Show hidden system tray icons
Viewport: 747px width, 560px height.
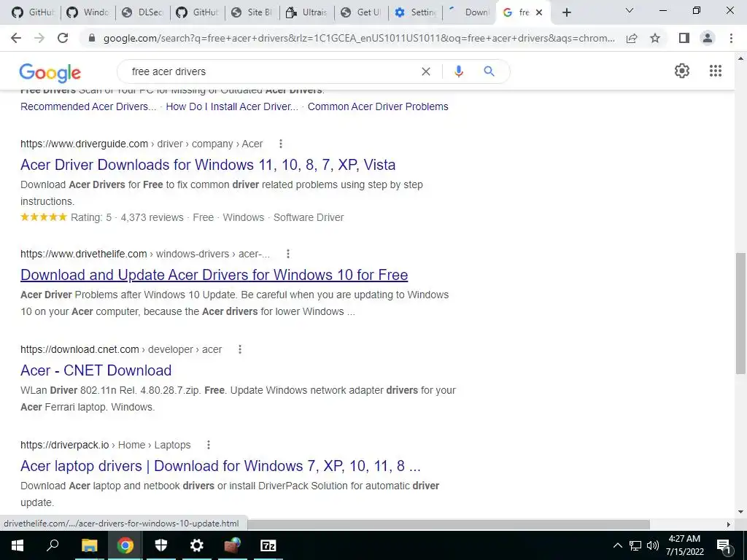(x=617, y=545)
